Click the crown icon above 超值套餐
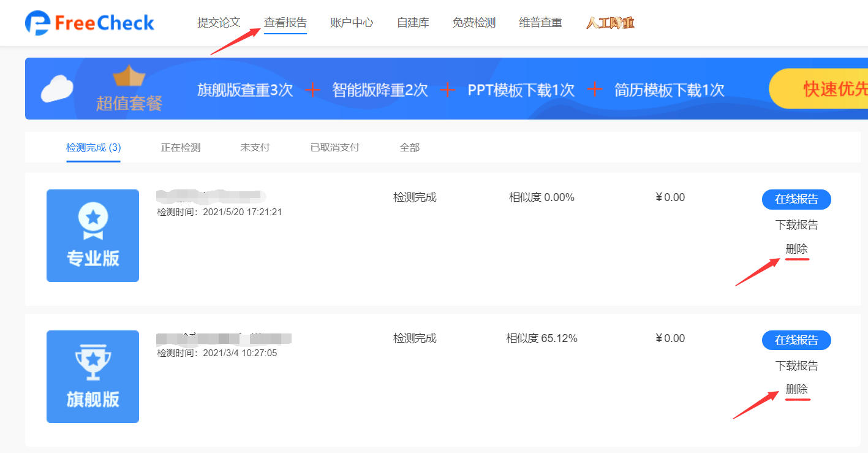Screen dimensions: 868x453 click(x=129, y=75)
